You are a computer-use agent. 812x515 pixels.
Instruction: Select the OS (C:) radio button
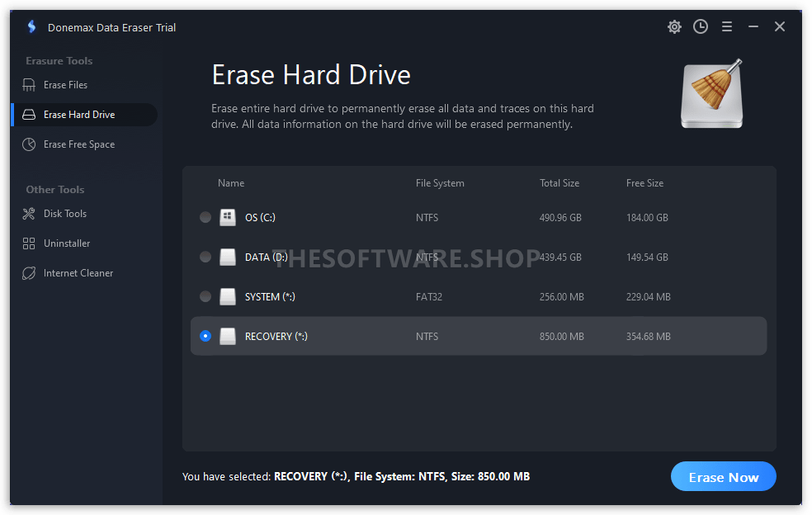point(205,217)
